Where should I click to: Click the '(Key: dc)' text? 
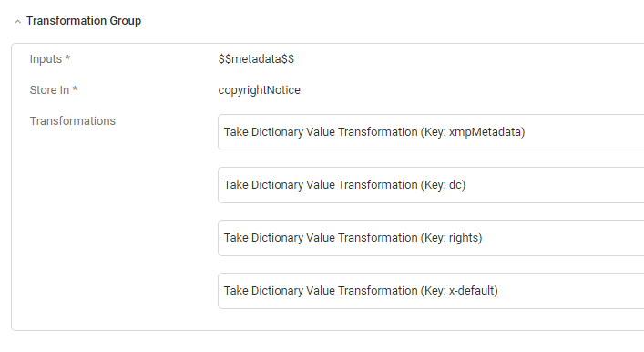[443, 185]
